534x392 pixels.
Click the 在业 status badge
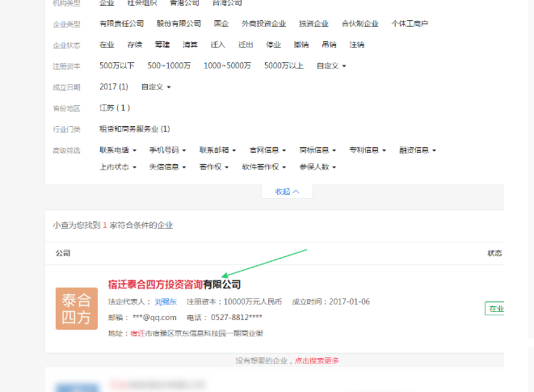494,309
